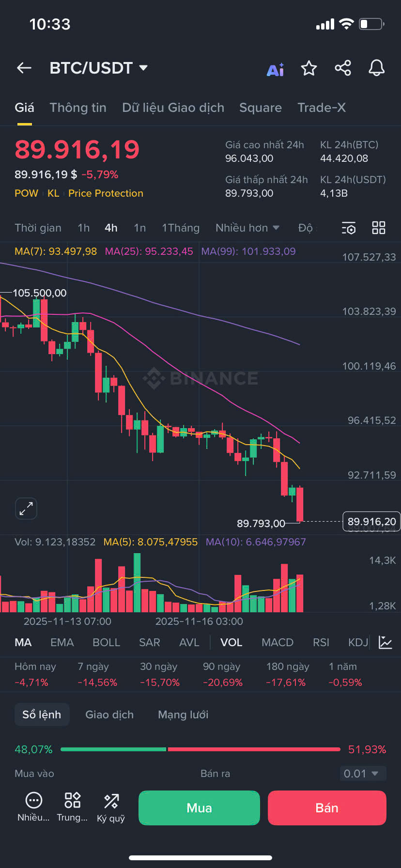Tap the chart layout grid icon
This screenshot has height=868, width=401.
(x=378, y=228)
